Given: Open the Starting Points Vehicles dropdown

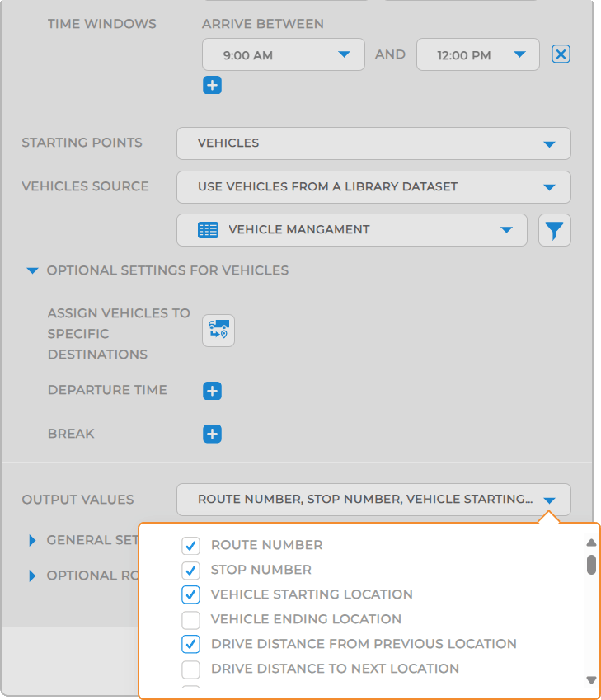Looking at the screenshot, I should pyautogui.click(x=373, y=143).
